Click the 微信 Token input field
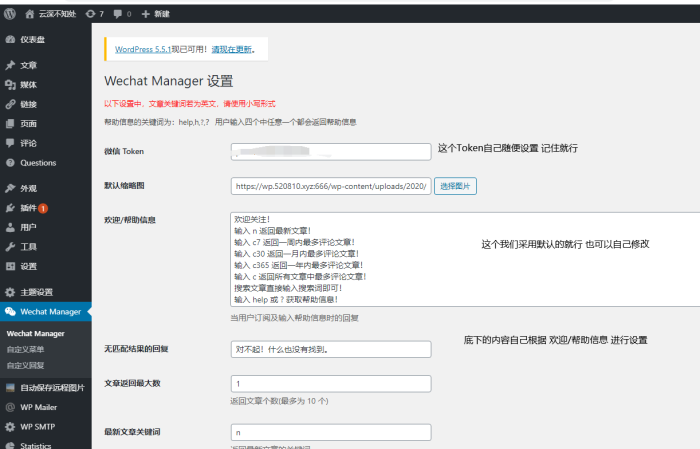Image resolution: width=700 pixels, height=449 pixels. [x=330, y=152]
